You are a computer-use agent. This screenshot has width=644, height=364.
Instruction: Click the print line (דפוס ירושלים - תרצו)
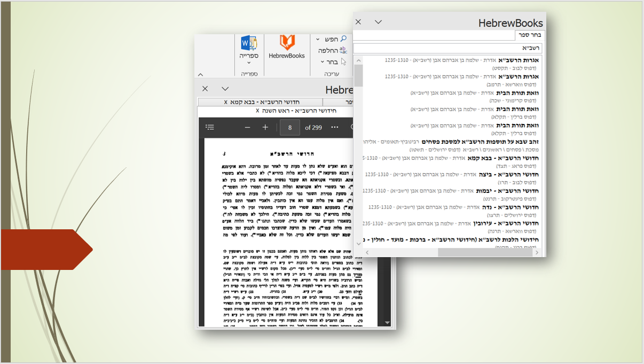click(513, 215)
